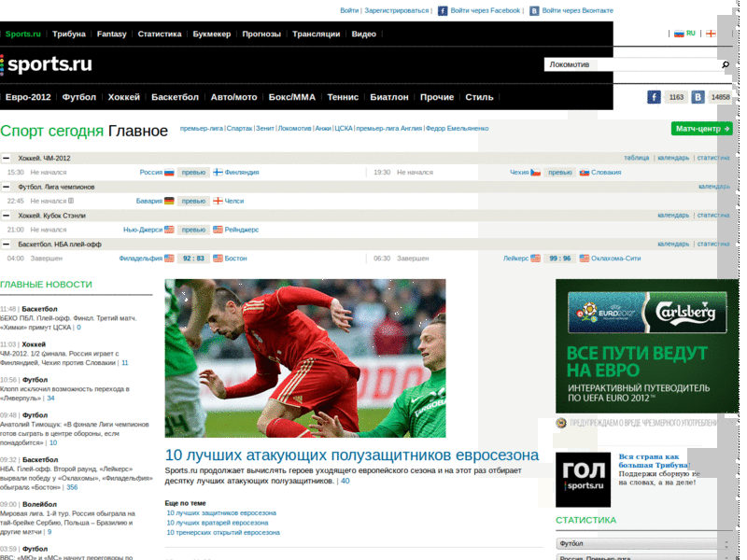Click the Зарегистрироваться link
This screenshot has height=560, width=747.
(397, 10)
